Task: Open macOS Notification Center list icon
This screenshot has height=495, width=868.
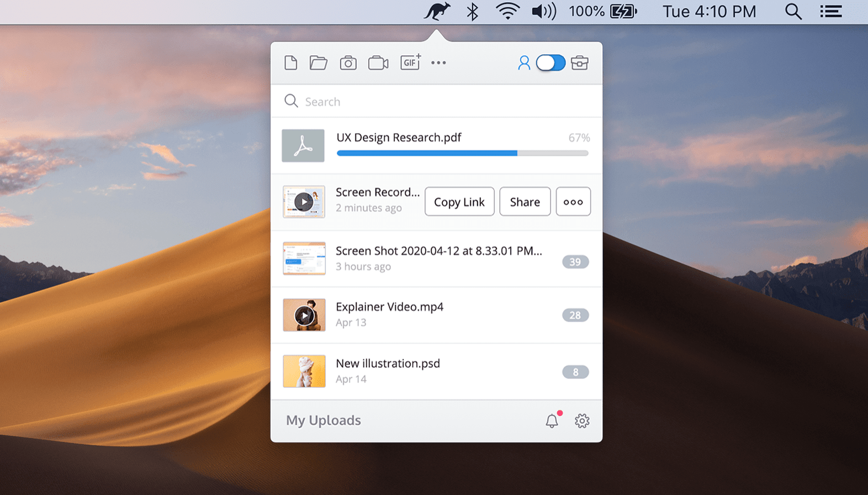Action: (x=830, y=12)
